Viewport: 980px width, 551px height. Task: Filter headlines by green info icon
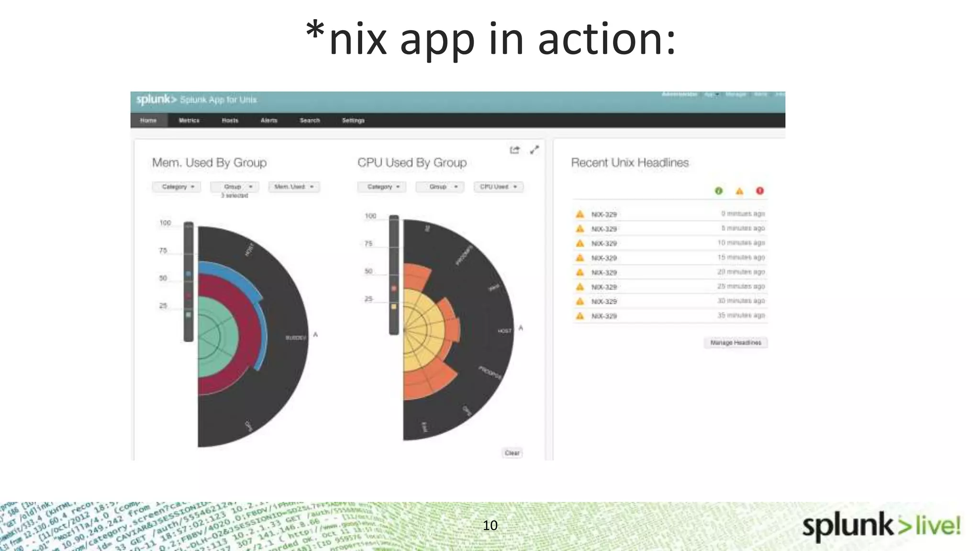pyautogui.click(x=718, y=191)
